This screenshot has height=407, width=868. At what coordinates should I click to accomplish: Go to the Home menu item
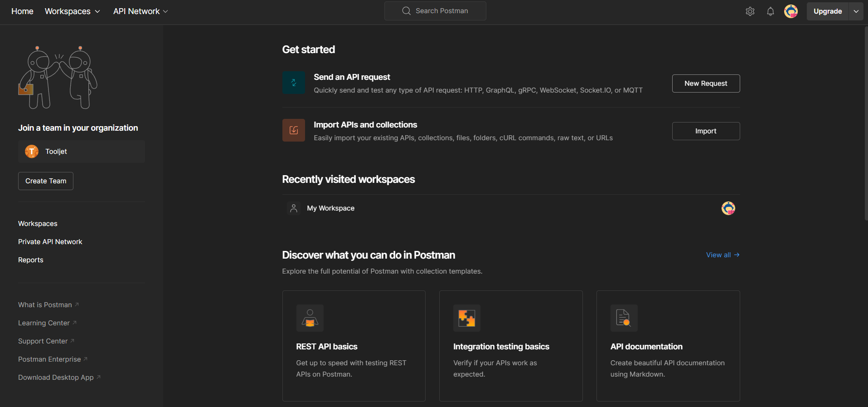tap(22, 11)
